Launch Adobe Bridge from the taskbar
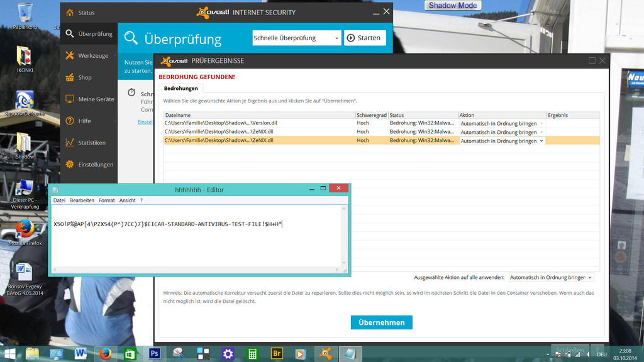Viewport: 644px width, 362px height. click(x=277, y=354)
